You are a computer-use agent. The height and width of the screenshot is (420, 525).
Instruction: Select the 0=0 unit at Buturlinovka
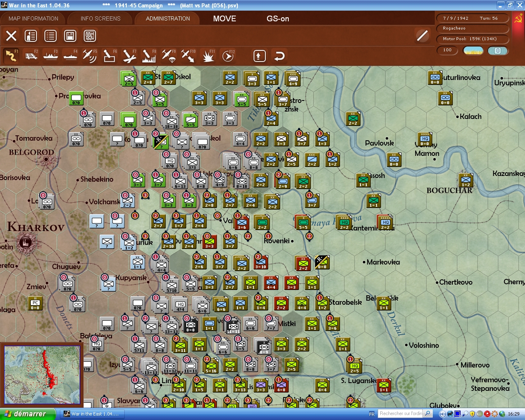(435, 78)
